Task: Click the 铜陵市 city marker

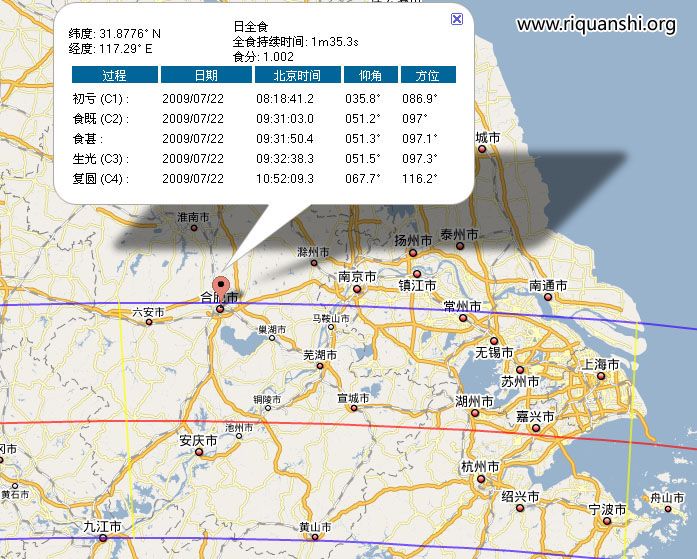Action: 268,408
